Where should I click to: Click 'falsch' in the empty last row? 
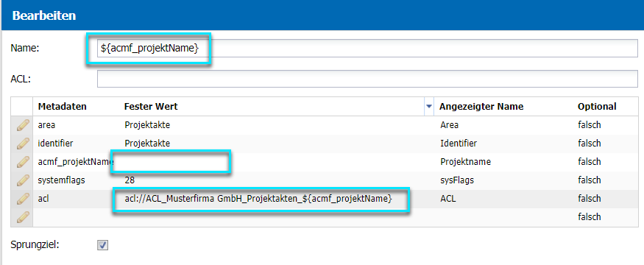(x=590, y=217)
